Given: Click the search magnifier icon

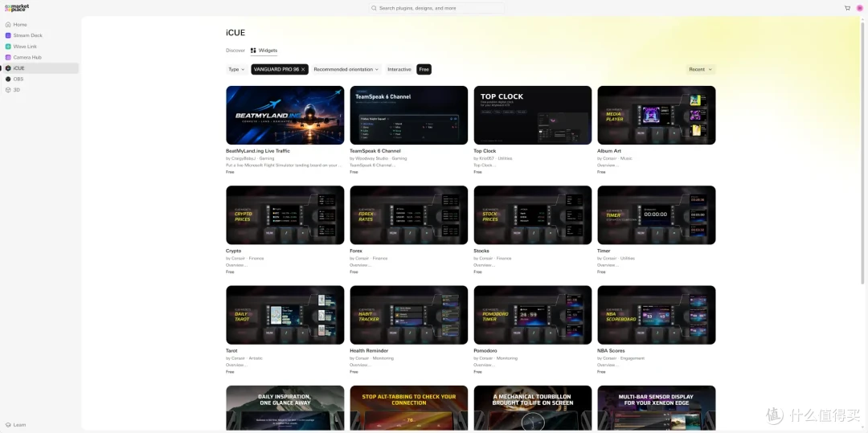Looking at the screenshot, I should pos(375,8).
